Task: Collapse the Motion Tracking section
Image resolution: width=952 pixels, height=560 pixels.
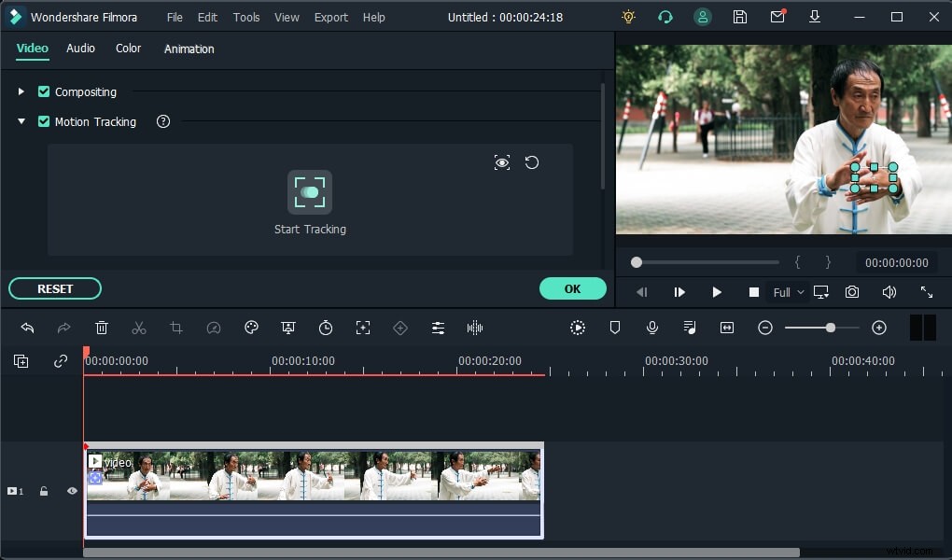Action: 21,121
